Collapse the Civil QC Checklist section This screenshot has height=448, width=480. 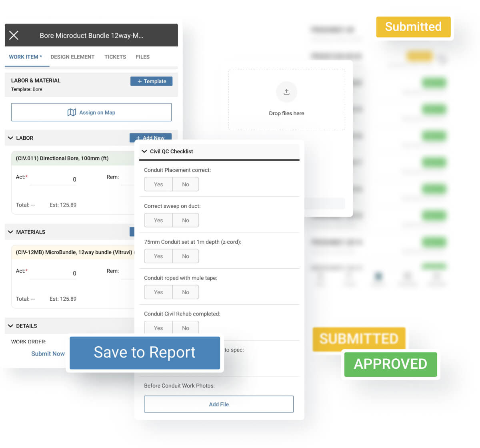pos(144,151)
